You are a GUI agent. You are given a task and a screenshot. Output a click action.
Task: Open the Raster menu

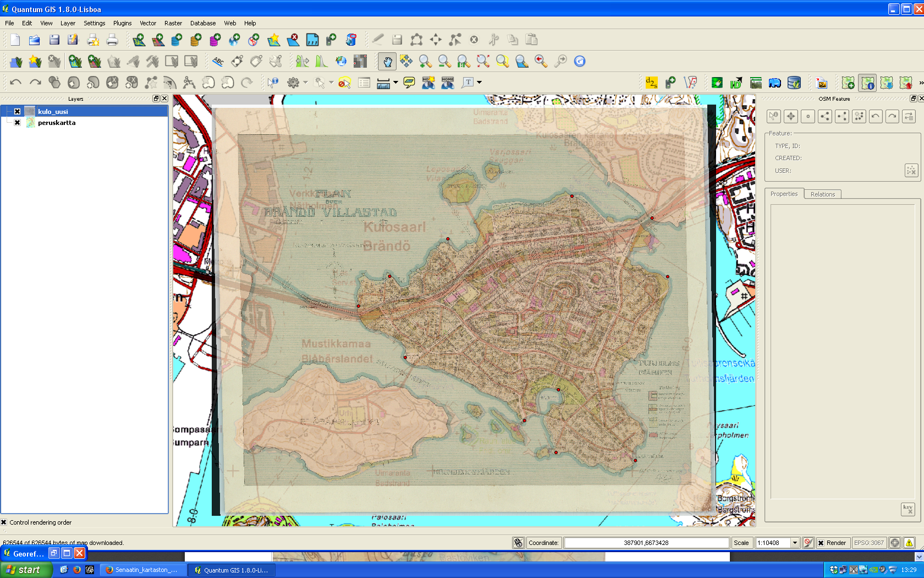[173, 23]
